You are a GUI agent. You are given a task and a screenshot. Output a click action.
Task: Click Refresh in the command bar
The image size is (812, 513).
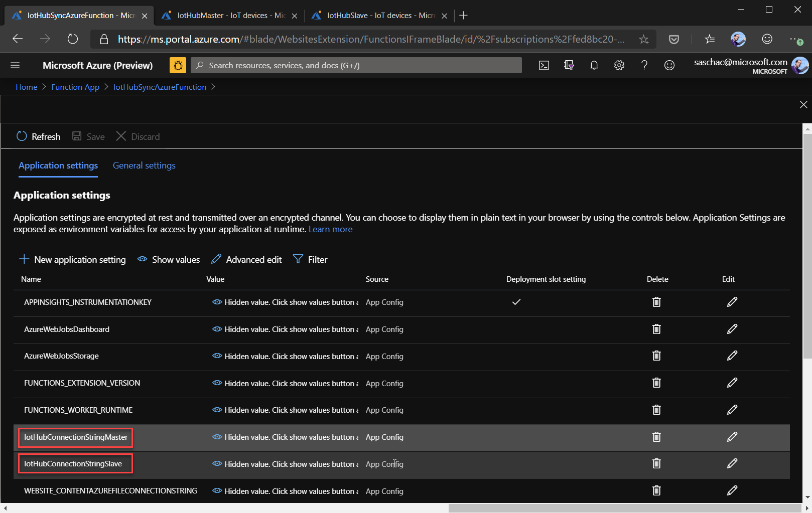tap(38, 136)
